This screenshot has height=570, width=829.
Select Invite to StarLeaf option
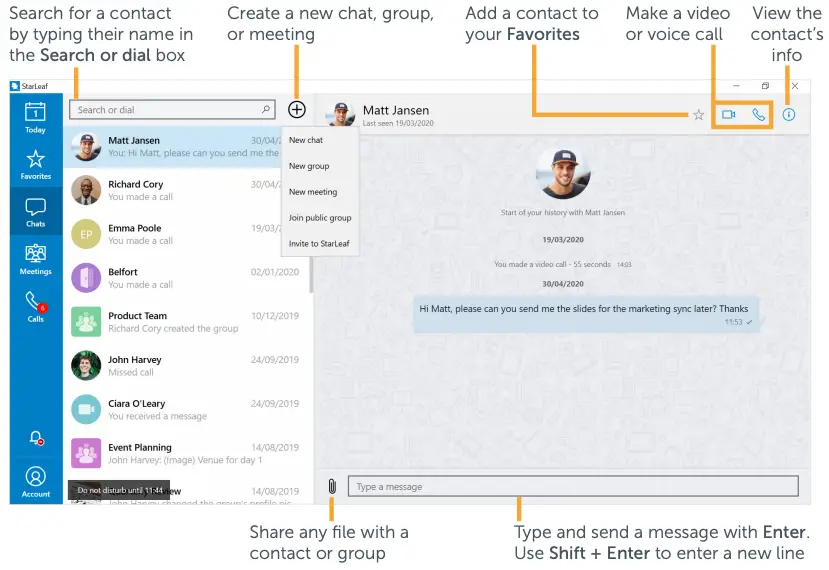[319, 244]
